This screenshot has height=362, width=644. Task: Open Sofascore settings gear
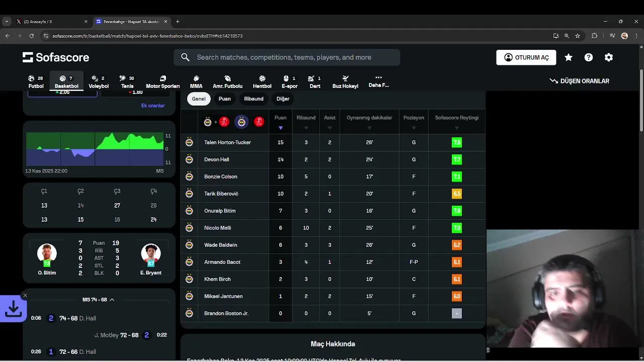tap(609, 57)
